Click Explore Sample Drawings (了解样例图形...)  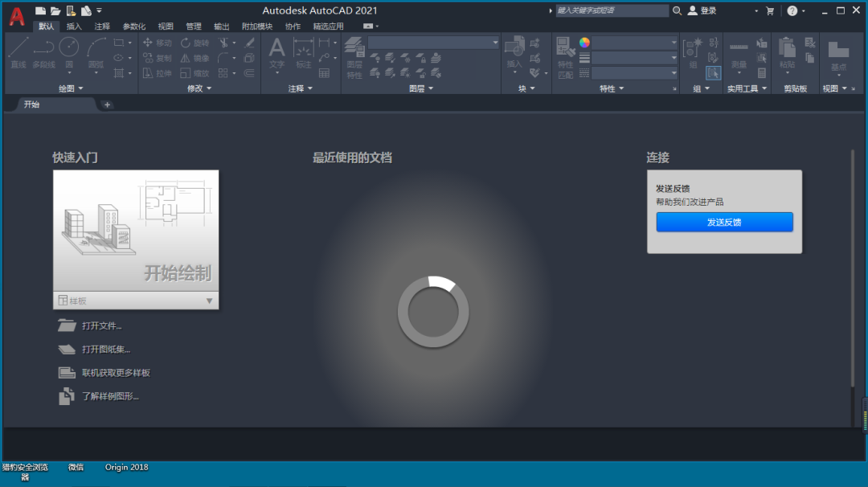(99, 396)
